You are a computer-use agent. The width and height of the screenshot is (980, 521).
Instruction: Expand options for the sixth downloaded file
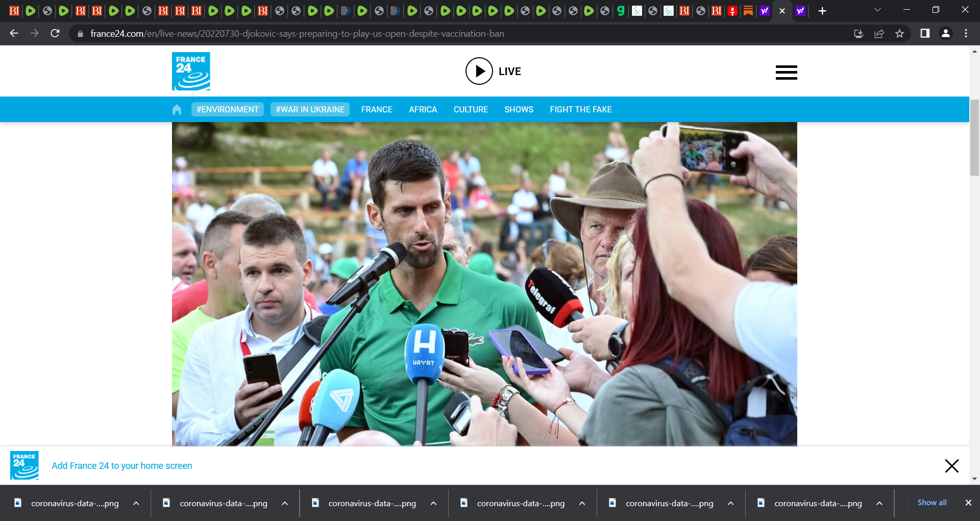879,503
